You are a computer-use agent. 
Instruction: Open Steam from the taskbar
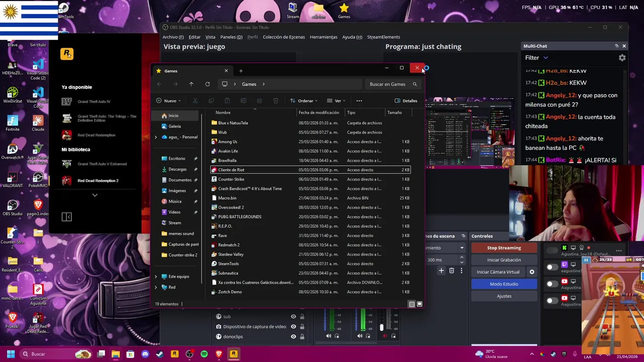click(159, 354)
